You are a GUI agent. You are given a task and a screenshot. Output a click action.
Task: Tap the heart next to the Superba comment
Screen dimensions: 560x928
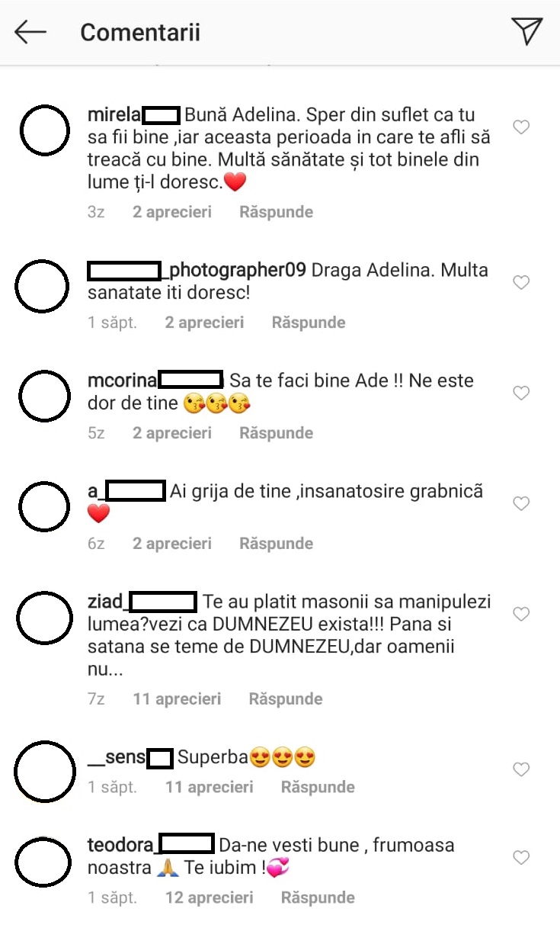click(521, 769)
